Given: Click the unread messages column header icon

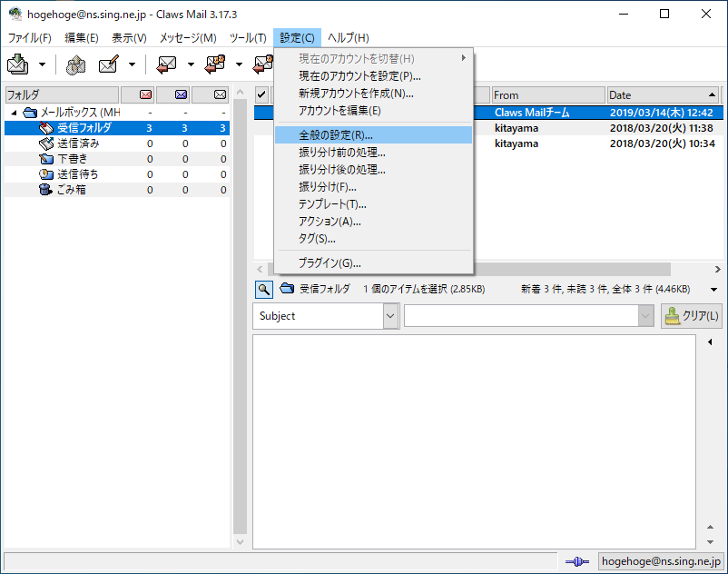Looking at the screenshot, I should point(181,94).
